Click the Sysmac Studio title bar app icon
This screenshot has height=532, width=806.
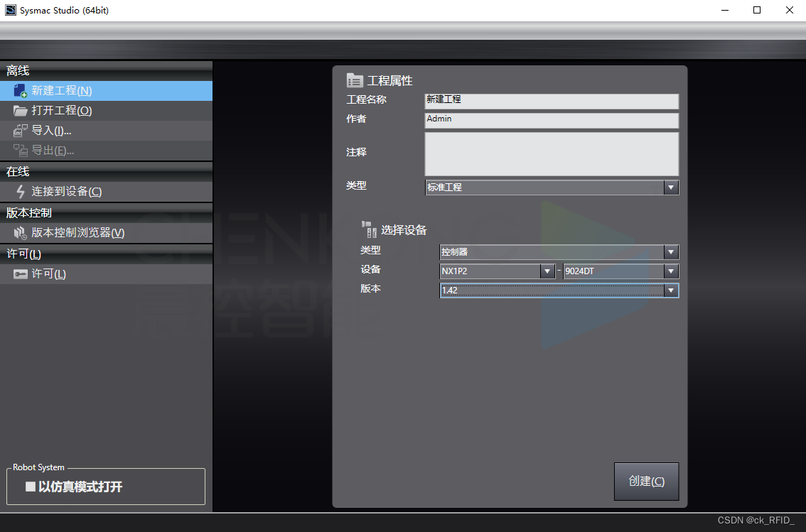(10, 10)
